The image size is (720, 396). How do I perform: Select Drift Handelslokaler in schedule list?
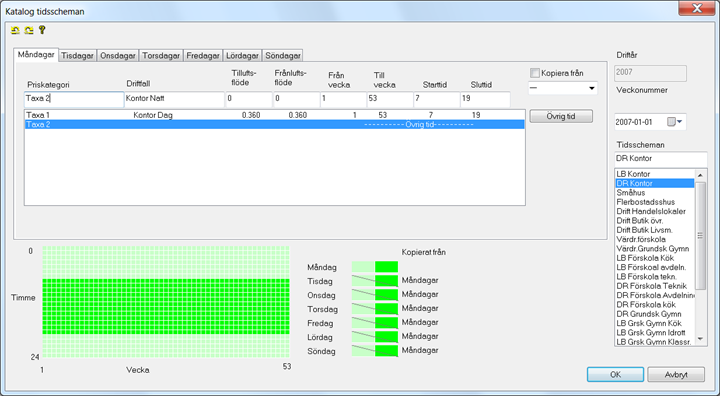pyautogui.click(x=654, y=211)
